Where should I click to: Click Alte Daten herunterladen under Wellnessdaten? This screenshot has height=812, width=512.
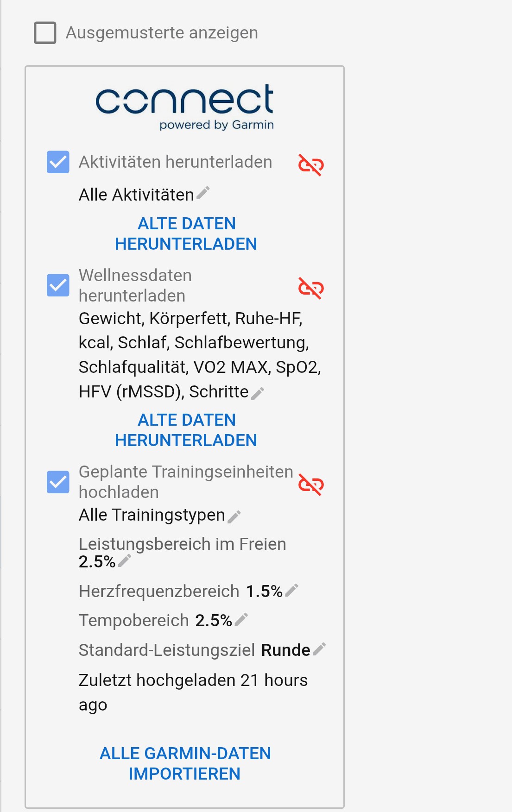coord(186,430)
